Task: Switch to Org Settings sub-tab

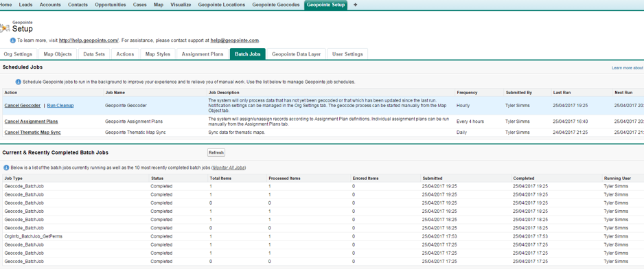Action: (18, 54)
